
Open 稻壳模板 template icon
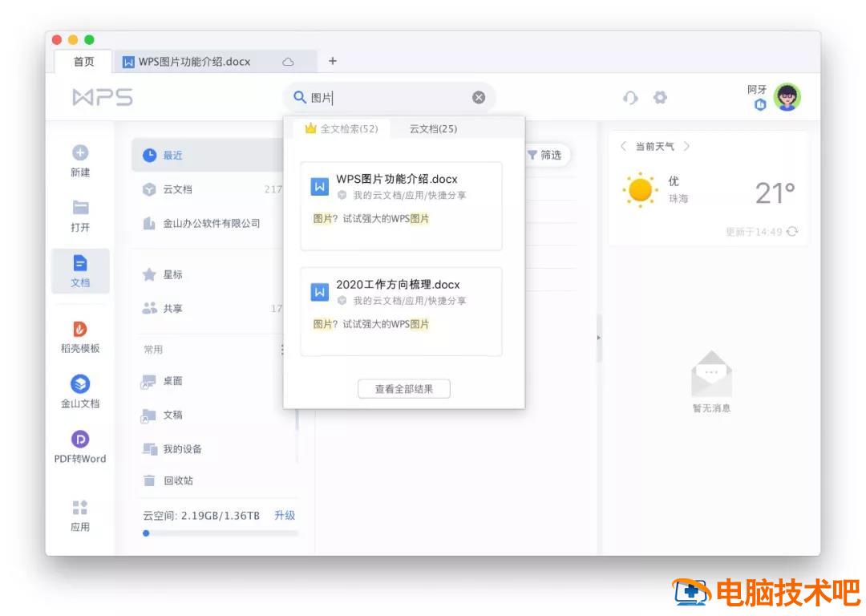[x=80, y=330]
